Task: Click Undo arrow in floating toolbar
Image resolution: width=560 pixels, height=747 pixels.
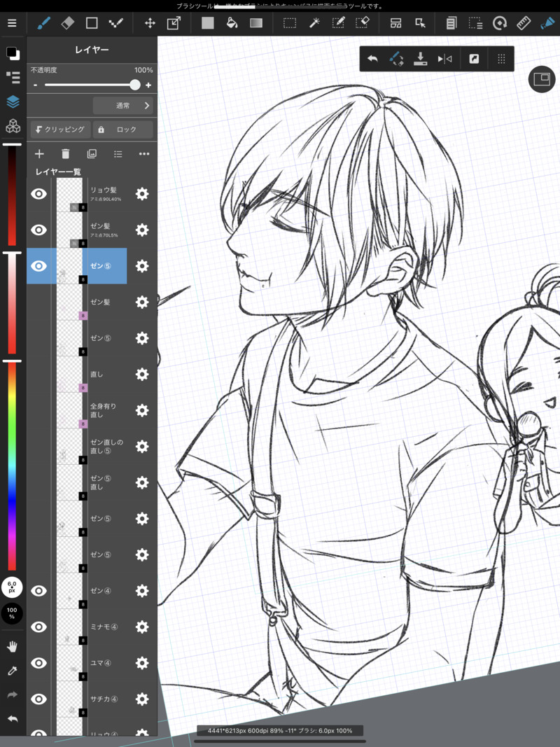Action: tap(372, 59)
